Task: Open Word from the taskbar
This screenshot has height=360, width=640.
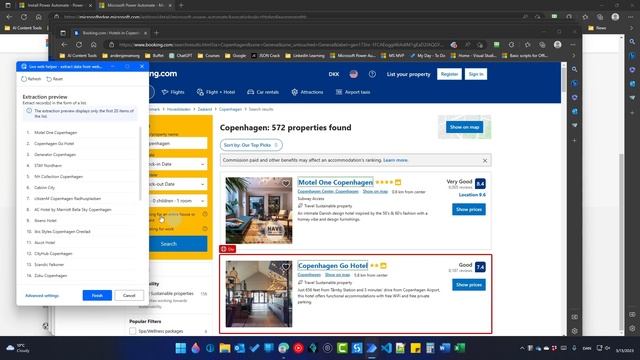Action: point(444,348)
